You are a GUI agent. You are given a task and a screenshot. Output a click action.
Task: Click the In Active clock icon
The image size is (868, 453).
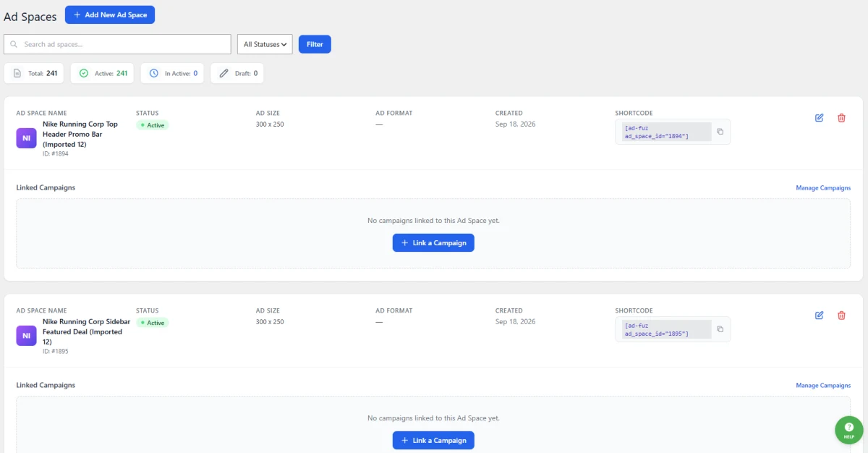click(x=153, y=73)
